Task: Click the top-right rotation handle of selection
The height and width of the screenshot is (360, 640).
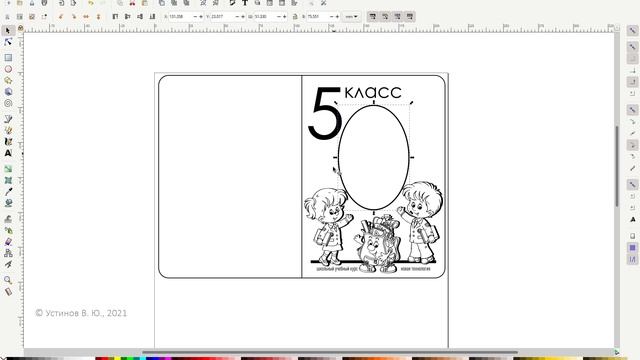Action: (x=411, y=103)
